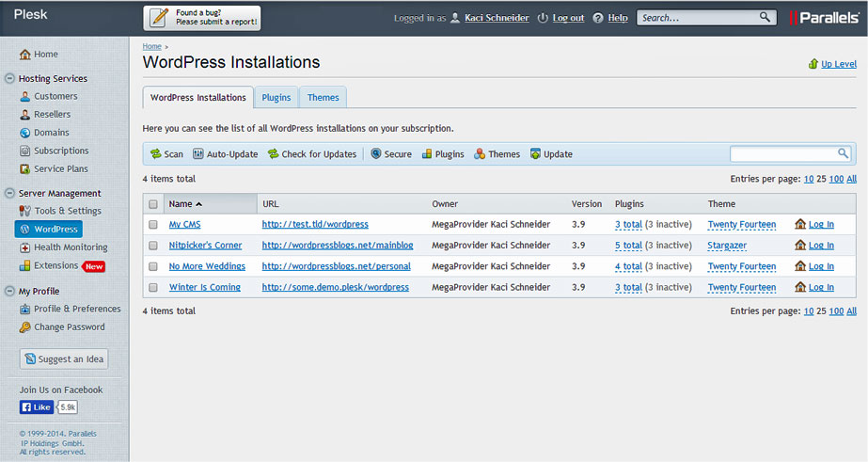Open Domains in the sidebar

pyautogui.click(x=45, y=133)
